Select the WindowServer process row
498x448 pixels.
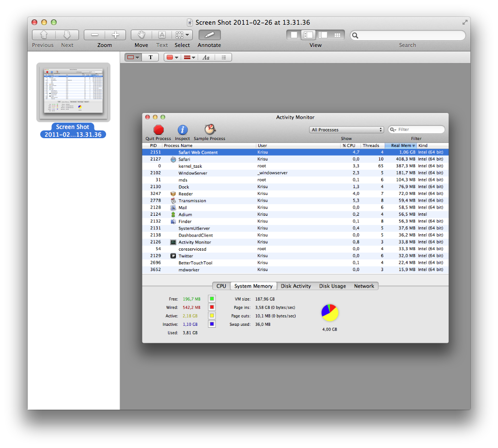(x=296, y=173)
